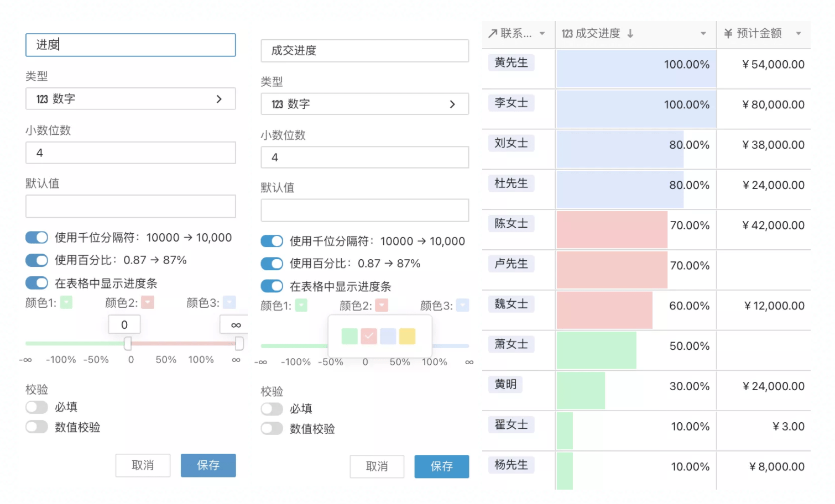Select the 黄明 contact tag

click(505, 384)
